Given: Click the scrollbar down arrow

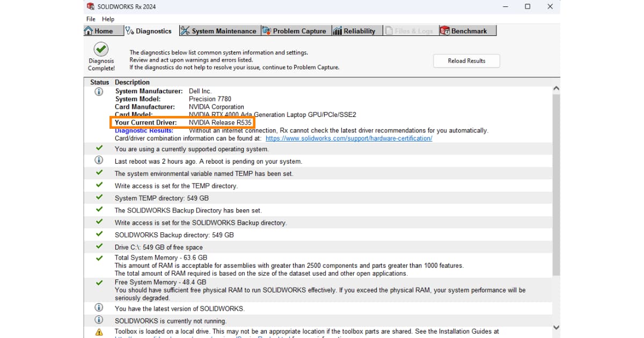Looking at the screenshot, I should point(556,327).
